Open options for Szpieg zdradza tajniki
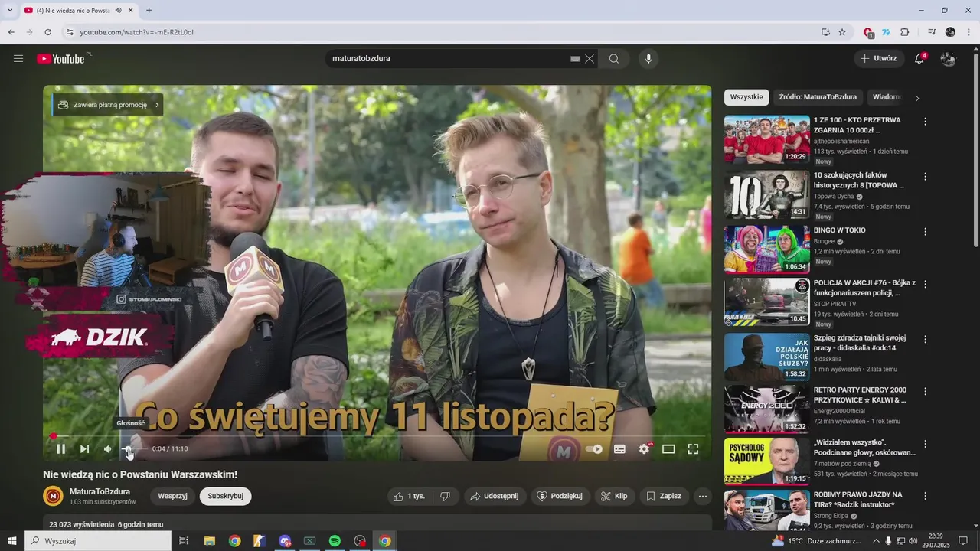The height and width of the screenshot is (551, 980). click(x=925, y=339)
